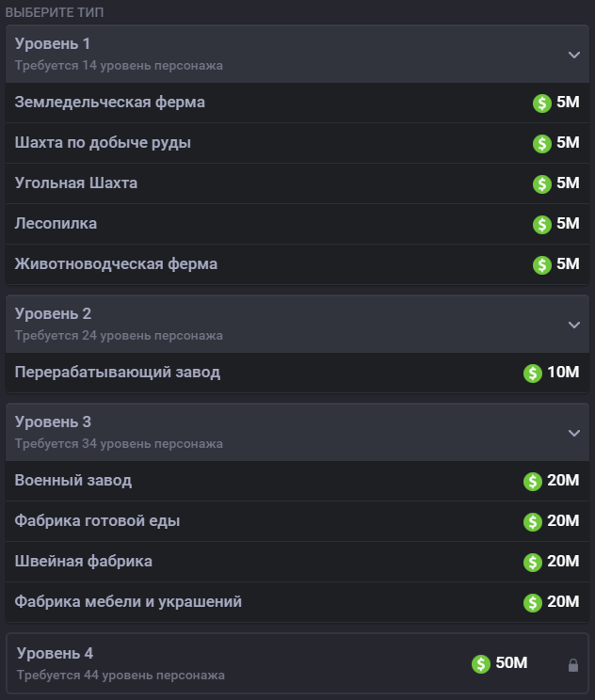Click the dollar icon next to Военный завод
Screen dimensions: 595x700
[x=533, y=482]
